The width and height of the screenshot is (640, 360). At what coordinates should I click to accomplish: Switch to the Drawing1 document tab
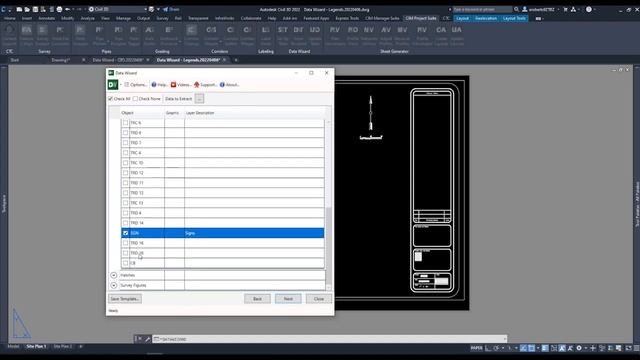[x=61, y=60]
